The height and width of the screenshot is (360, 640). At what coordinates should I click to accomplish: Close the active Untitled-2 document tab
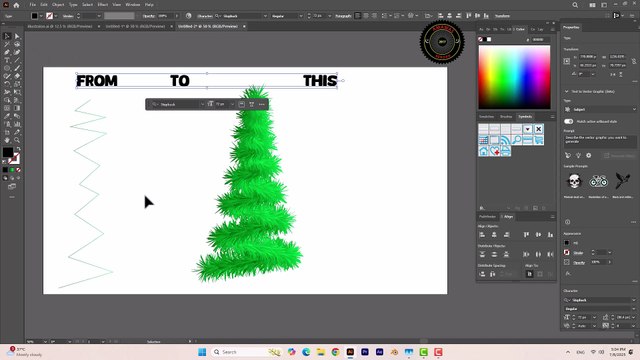click(244, 26)
